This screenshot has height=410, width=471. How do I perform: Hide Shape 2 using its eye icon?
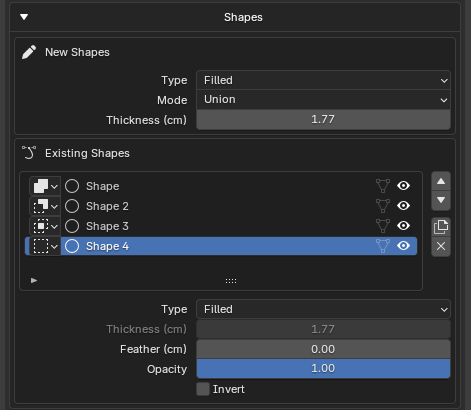pyautogui.click(x=403, y=206)
